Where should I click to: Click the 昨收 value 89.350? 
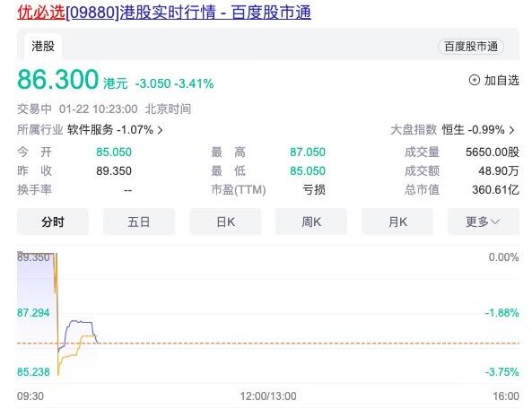114,171
